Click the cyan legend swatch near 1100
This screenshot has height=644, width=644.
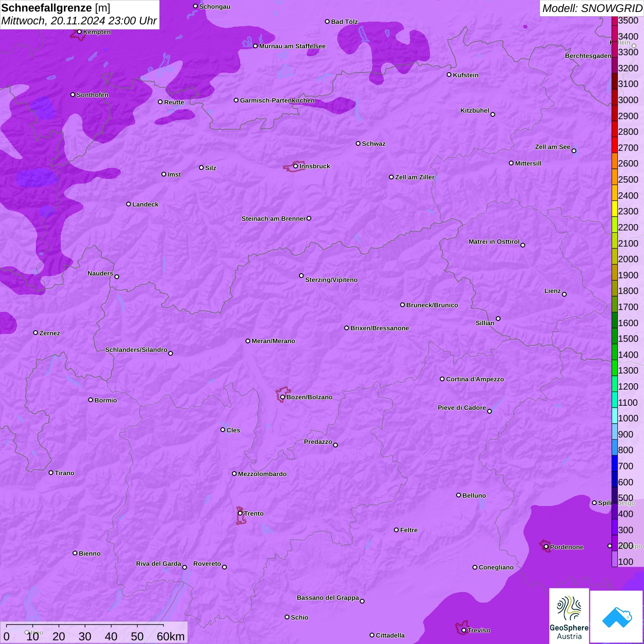tap(615, 400)
